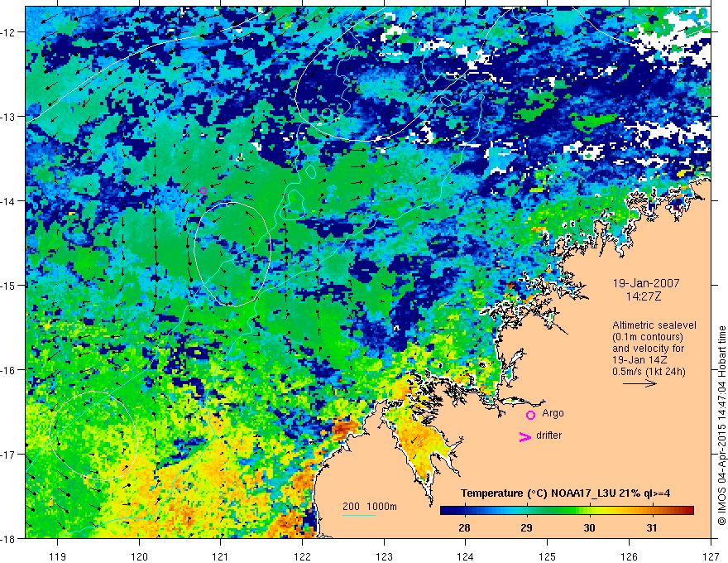Click the '123' longitude axis label
The width and height of the screenshot is (728, 563).
tap(384, 556)
